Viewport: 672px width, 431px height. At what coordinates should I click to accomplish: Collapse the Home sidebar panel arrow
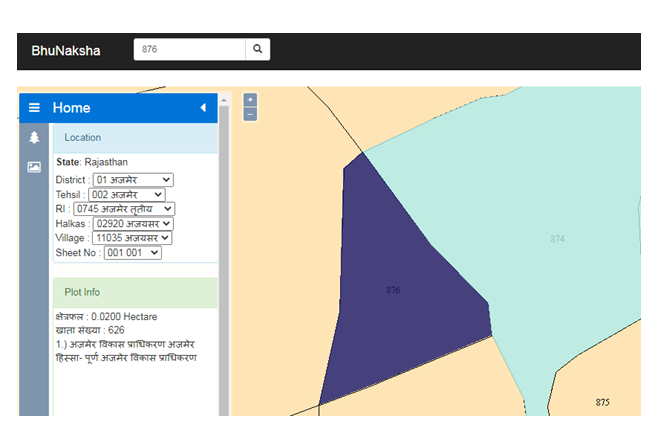pos(203,108)
